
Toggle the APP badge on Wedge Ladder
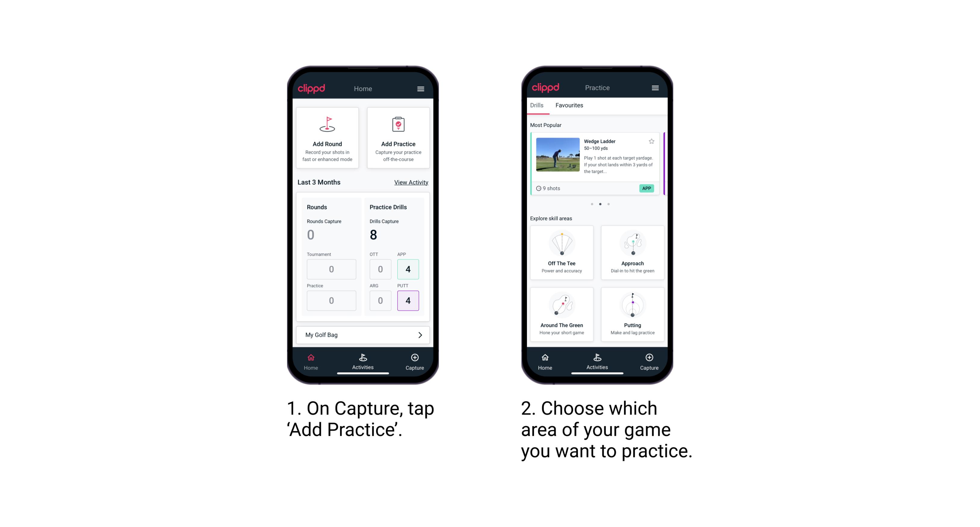pos(648,188)
